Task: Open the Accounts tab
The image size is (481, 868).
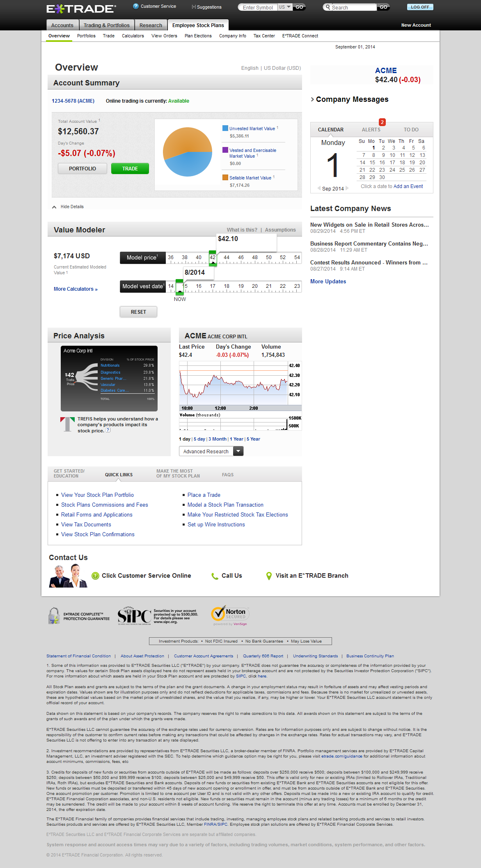Action: pyautogui.click(x=62, y=25)
